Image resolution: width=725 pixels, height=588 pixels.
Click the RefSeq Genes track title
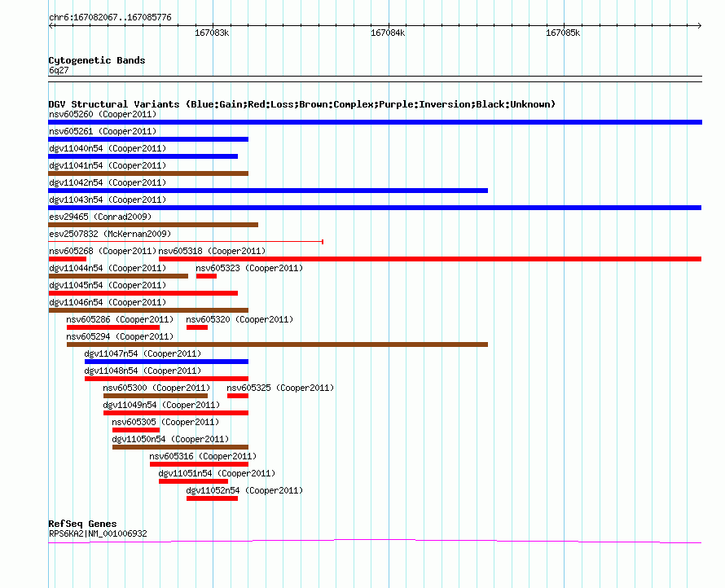coord(82,524)
